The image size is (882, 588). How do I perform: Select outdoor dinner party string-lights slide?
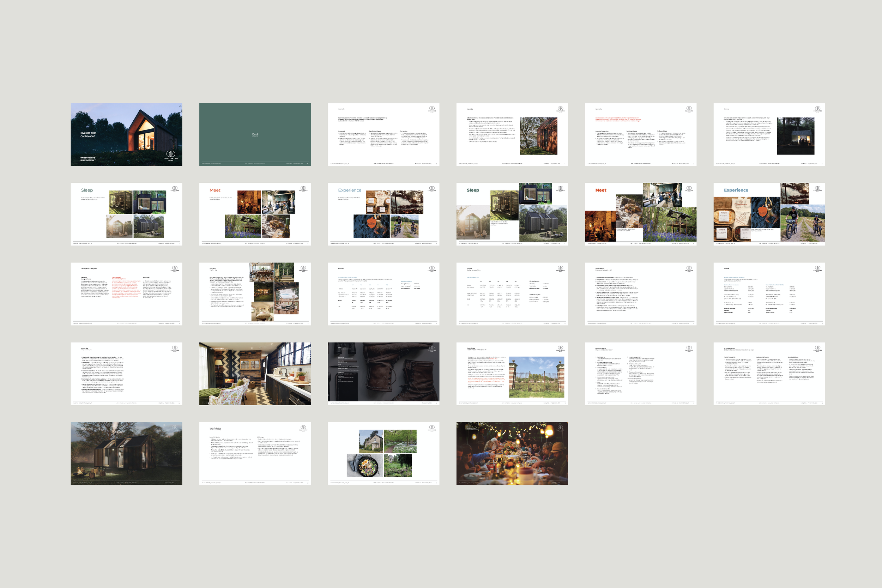[512, 453]
